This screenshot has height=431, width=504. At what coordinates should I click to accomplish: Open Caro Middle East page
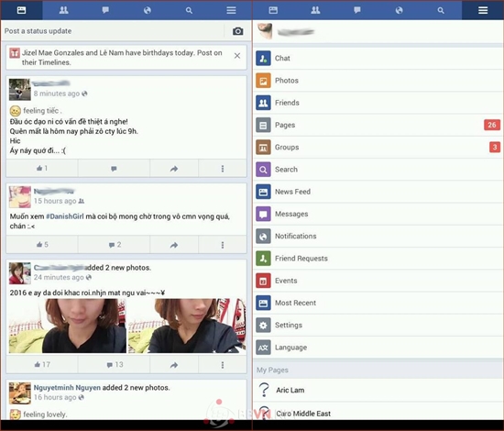(378, 412)
